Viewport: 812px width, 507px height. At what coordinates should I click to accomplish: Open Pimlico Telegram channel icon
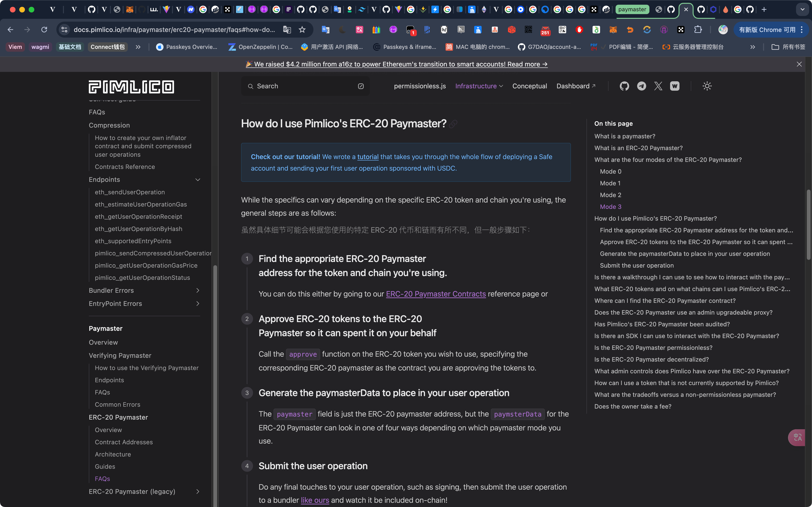click(x=641, y=86)
